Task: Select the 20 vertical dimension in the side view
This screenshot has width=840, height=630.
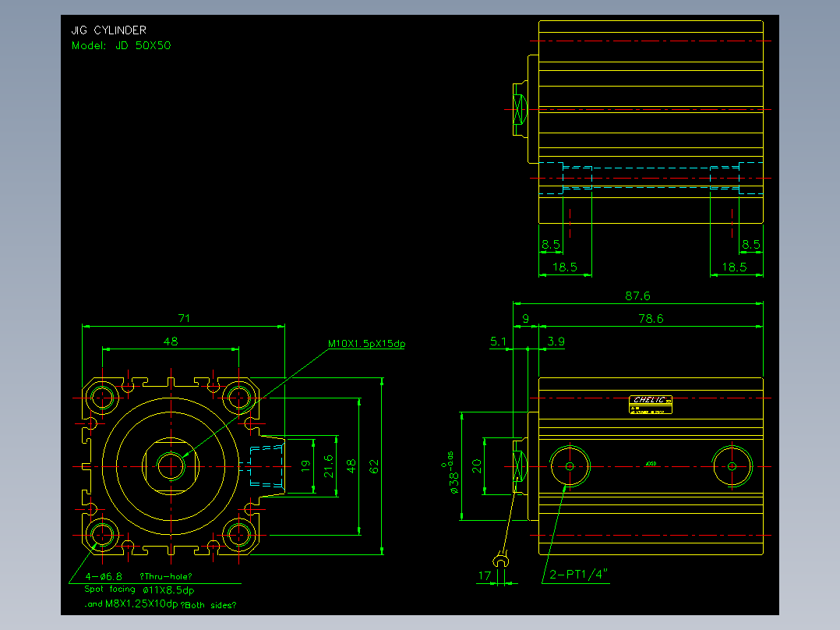Action: [476, 466]
